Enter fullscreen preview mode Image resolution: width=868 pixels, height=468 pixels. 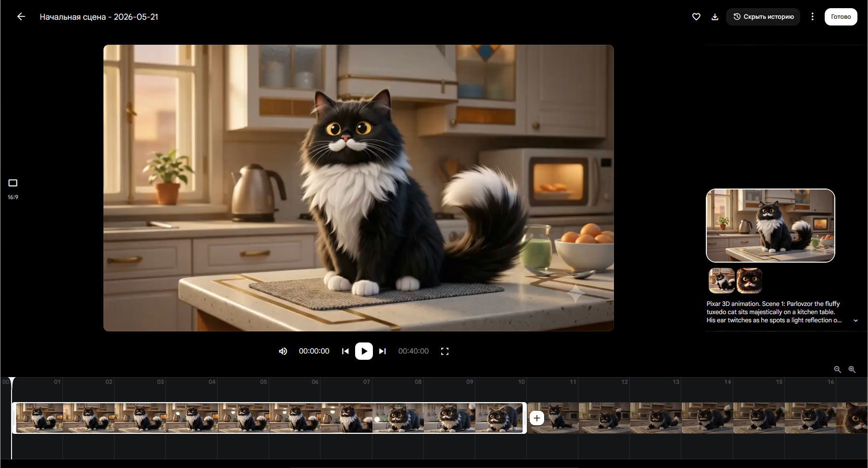[x=445, y=351]
